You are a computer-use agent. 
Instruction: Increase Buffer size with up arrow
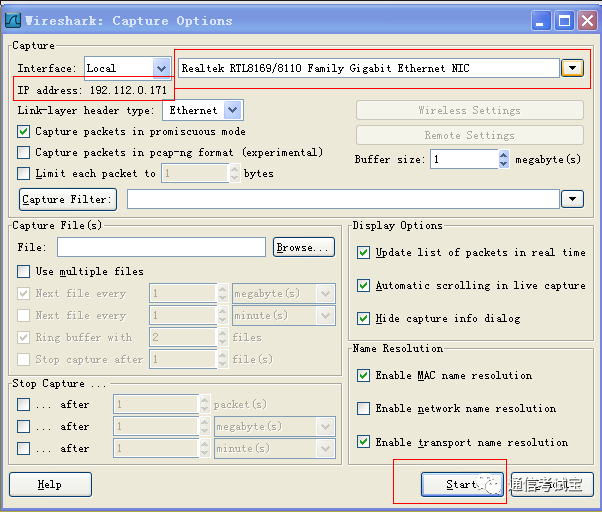coord(504,155)
